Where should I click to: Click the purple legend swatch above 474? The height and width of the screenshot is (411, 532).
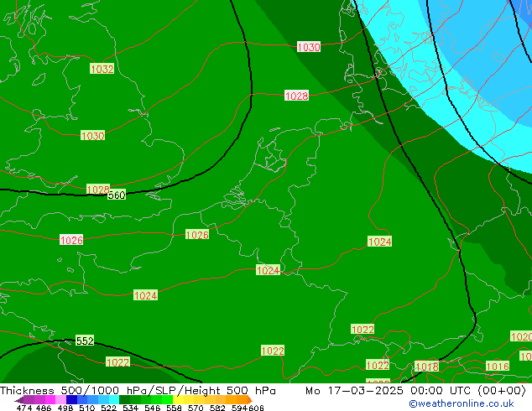coord(29,400)
